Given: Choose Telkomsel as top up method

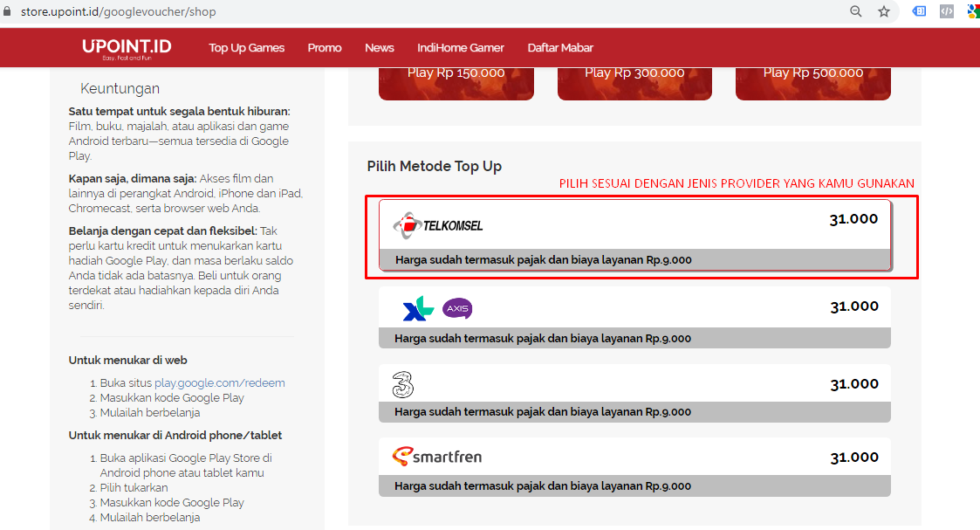Looking at the screenshot, I should 635,235.
